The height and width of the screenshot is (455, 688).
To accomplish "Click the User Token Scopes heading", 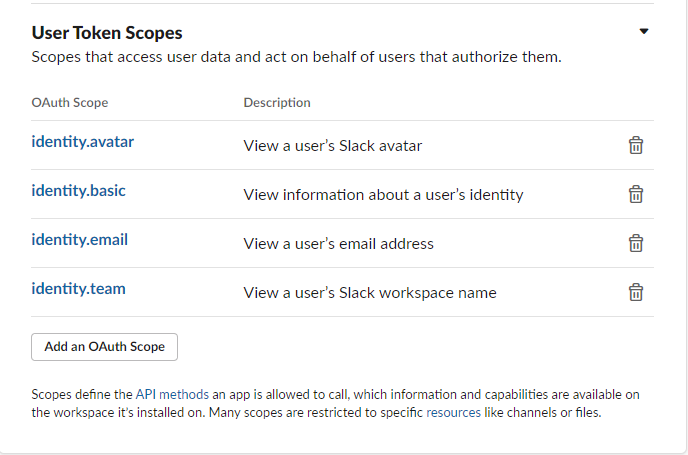I will pos(107,33).
